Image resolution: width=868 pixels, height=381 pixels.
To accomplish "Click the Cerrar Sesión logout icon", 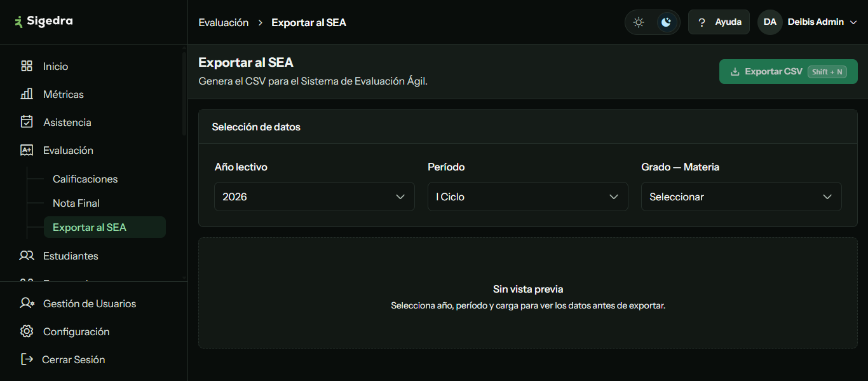I will pyautogui.click(x=27, y=359).
